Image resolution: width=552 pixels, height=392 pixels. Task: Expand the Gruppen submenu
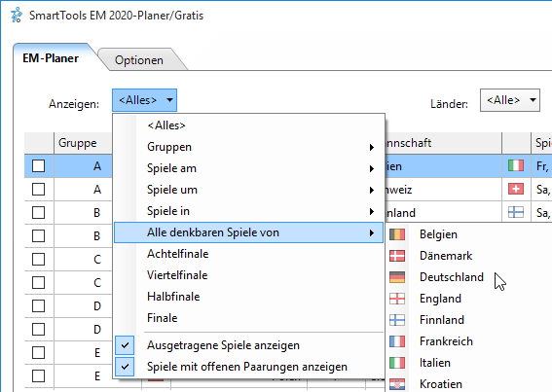(248, 147)
